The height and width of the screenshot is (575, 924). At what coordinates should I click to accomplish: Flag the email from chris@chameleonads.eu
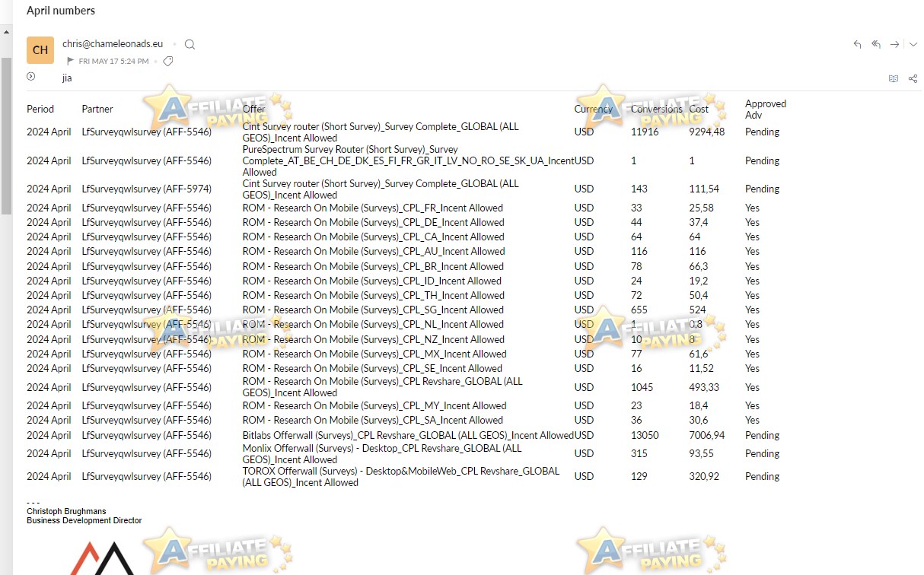pos(71,61)
